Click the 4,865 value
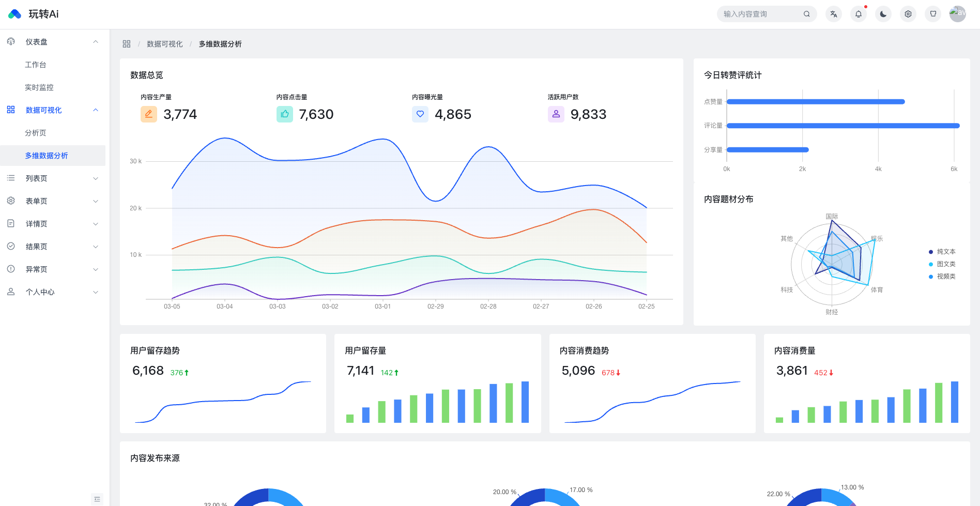980x506 pixels. point(453,114)
